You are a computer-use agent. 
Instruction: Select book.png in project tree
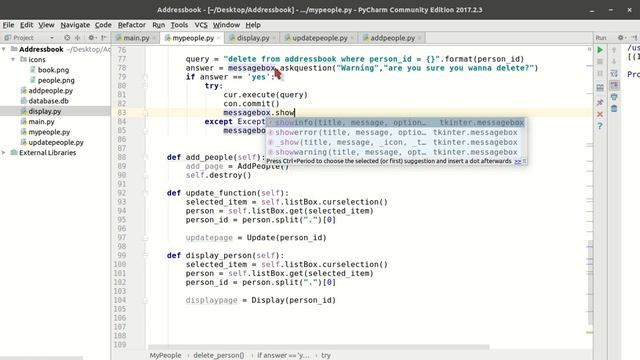[53, 70]
